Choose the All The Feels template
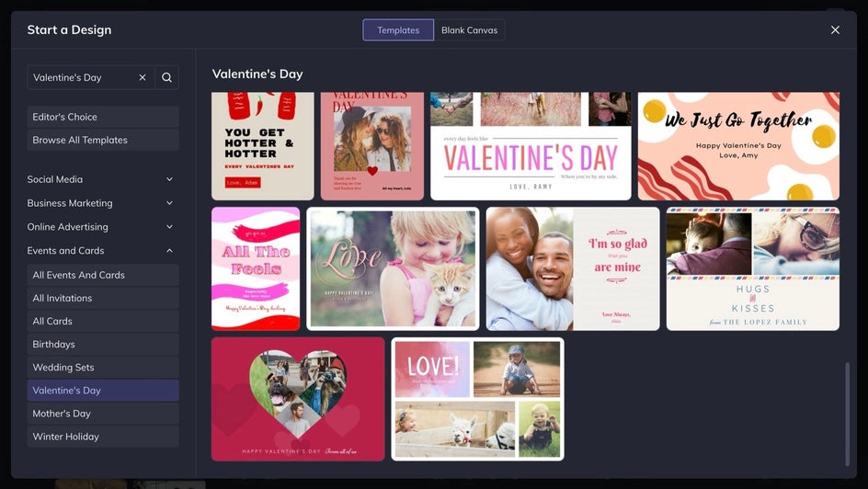868x489 pixels. click(256, 268)
